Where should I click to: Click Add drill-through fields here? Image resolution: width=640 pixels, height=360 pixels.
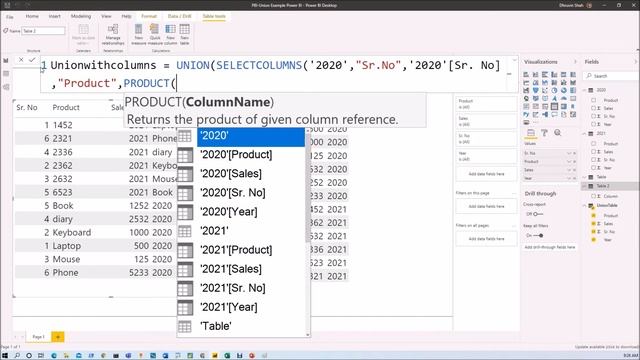(549, 247)
